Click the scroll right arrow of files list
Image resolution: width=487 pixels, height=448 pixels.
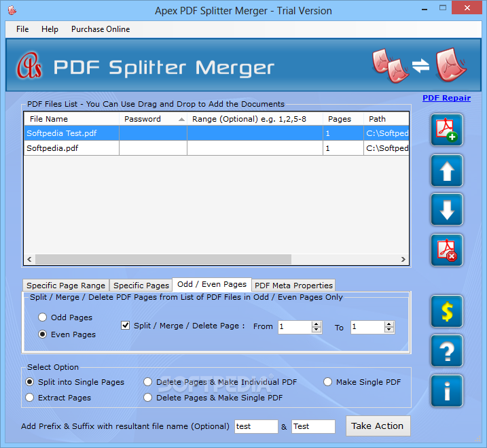pos(403,259)
